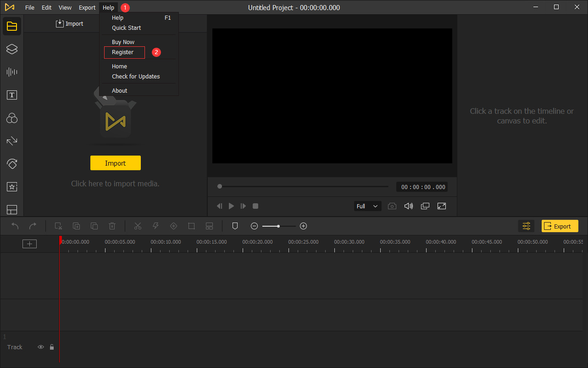Open the Full preview quality dropdown
This screenshot has width=588, height=368.
tap(367, 206)
